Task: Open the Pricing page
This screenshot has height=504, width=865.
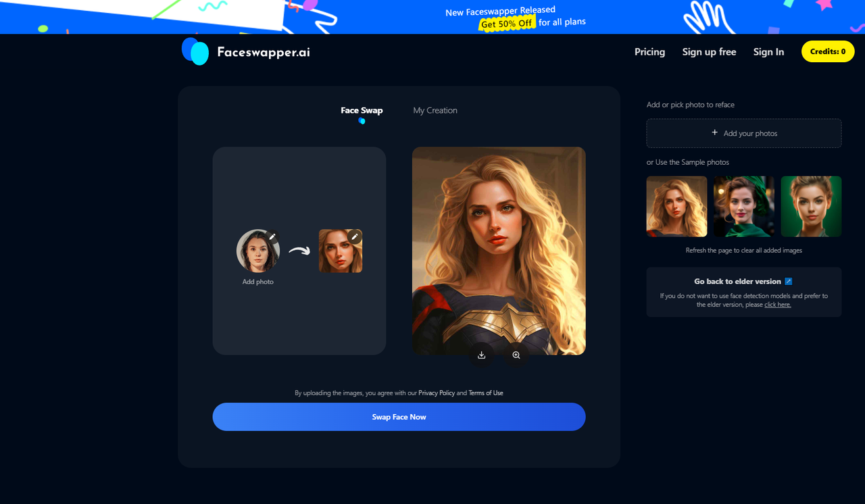Action: click(x=649, y=51)
